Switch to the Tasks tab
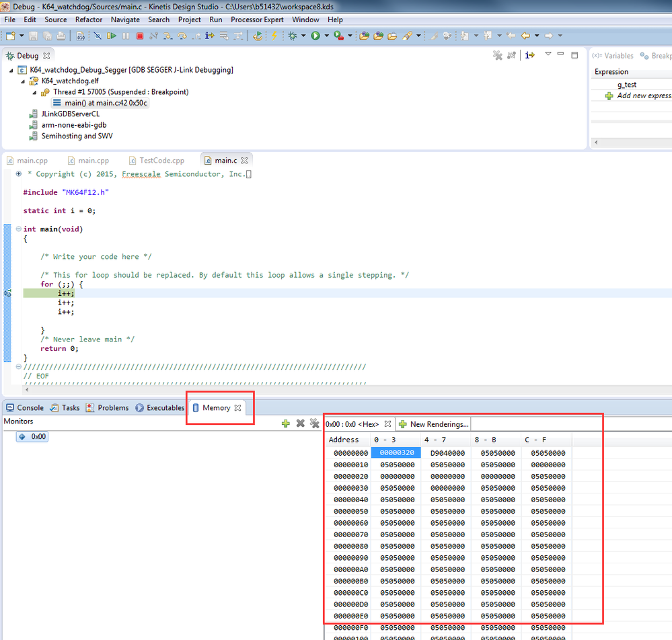 tap(65, 408)
